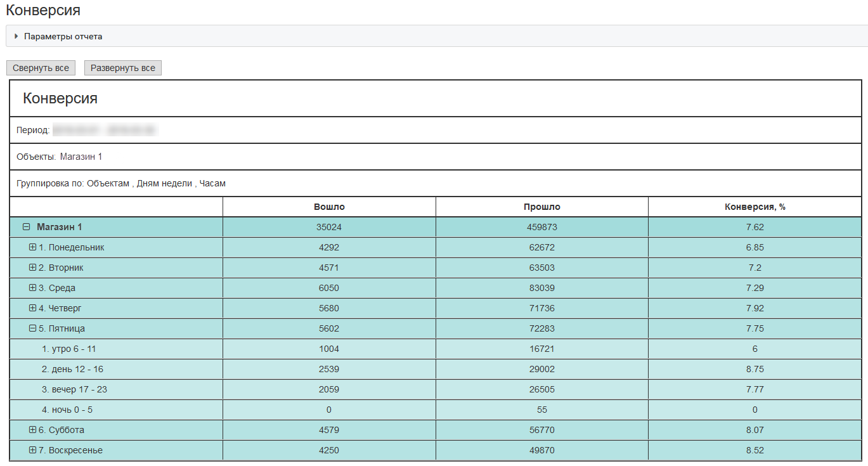Click the 1. Понедельник label
The image size is (868, 466).
[71, 247]
